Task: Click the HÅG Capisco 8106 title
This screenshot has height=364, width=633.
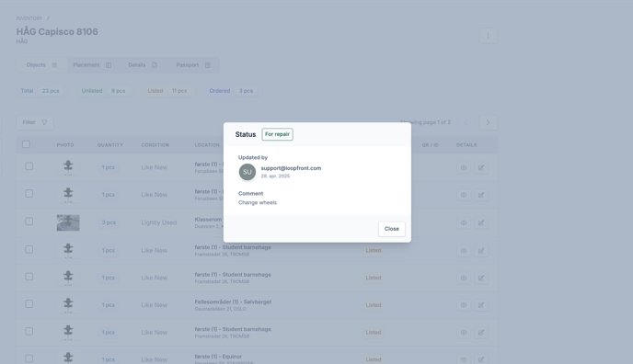Action: (57, 31)
